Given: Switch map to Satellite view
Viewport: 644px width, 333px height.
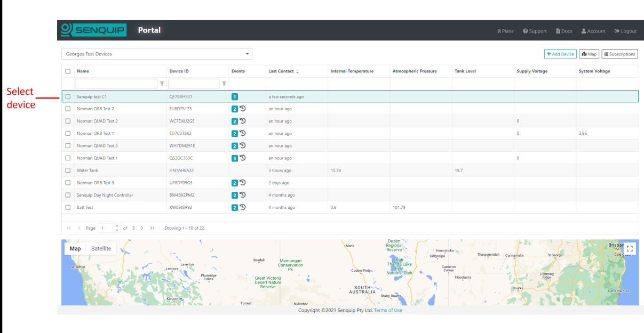Looking at the screenshot, I should pos(101,249).
